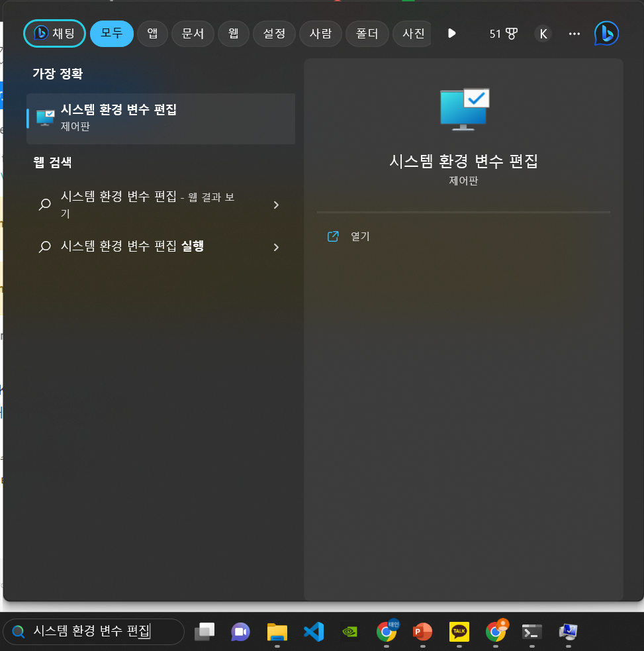This screenshot has height=651, width=644.
Task: Expand the 시스템 환경 변수 편집 web result chevron
Action: click(276, 205)
